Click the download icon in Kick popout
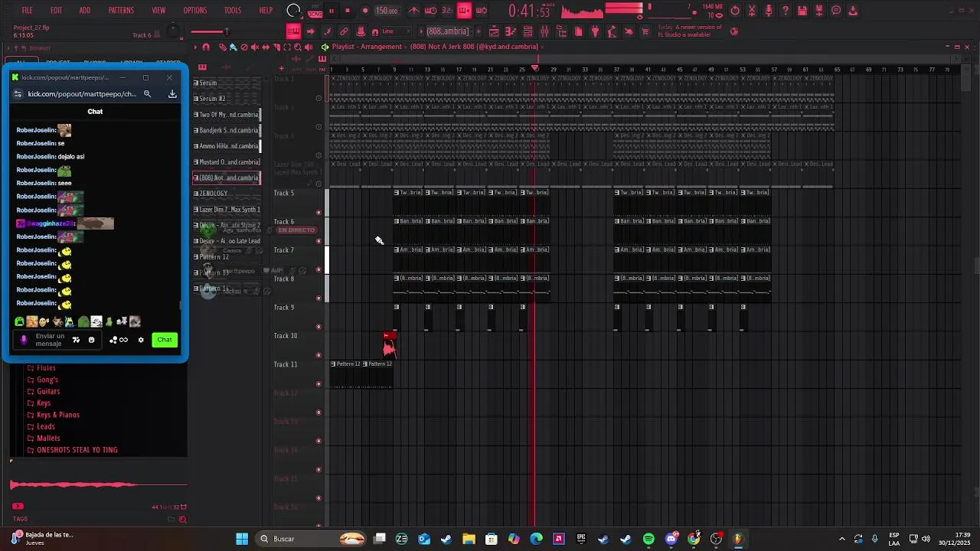This screenshot has height=551, width=980. [x=172, y=94]
